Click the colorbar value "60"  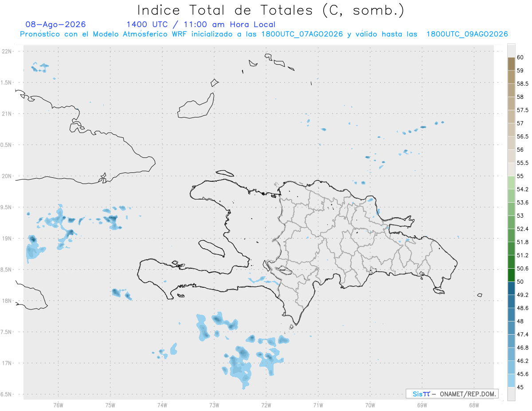tap(520, 57)
